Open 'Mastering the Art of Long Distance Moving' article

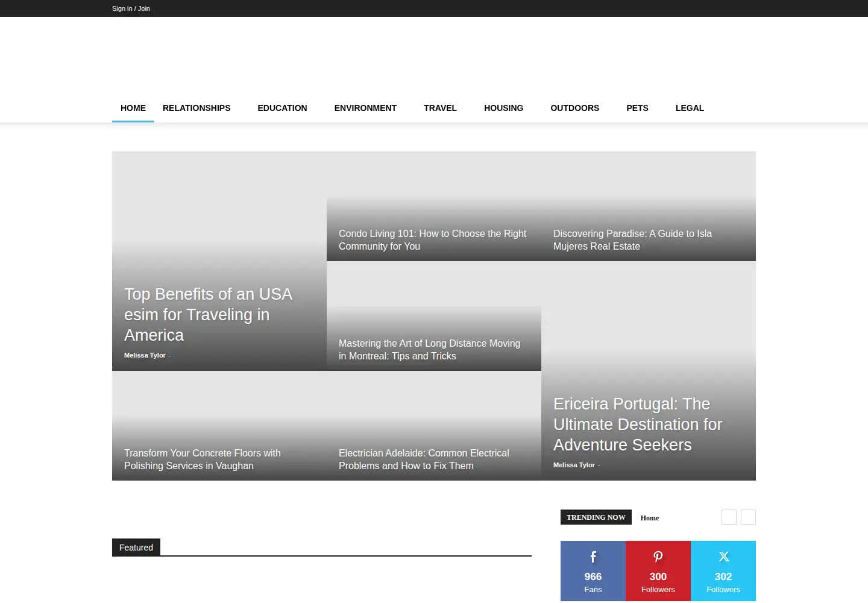click(x=429, y=350)
